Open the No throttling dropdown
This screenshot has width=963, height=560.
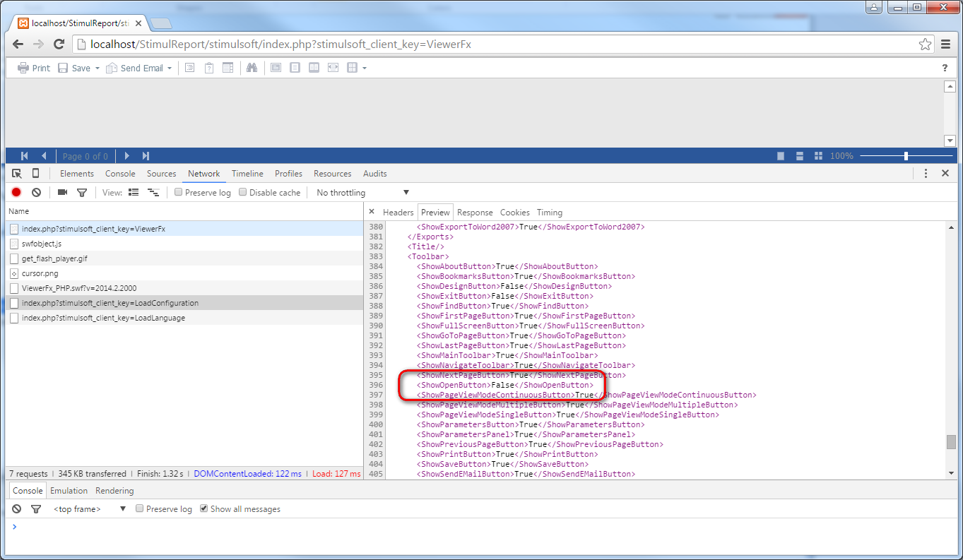(x=363, y=193)
